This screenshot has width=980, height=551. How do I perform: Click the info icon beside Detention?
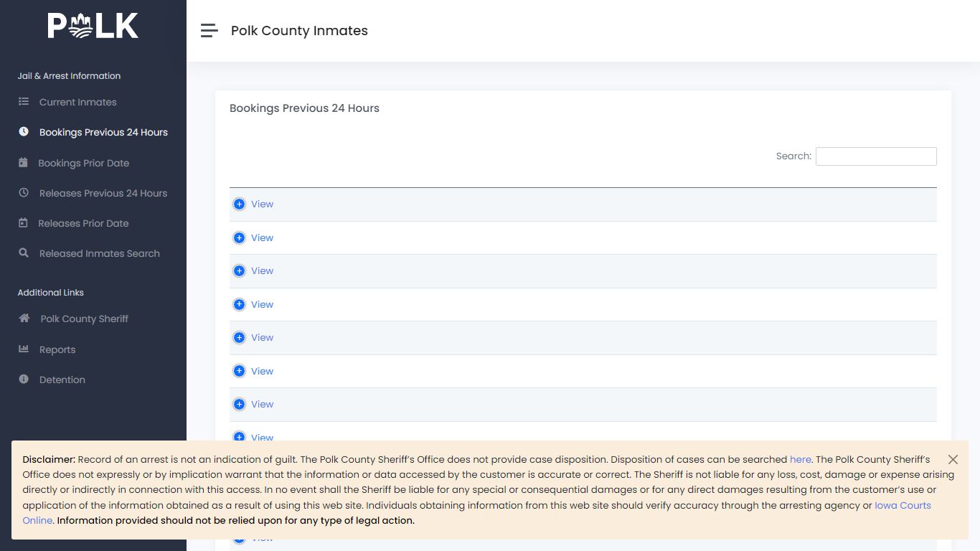(24, 380)
